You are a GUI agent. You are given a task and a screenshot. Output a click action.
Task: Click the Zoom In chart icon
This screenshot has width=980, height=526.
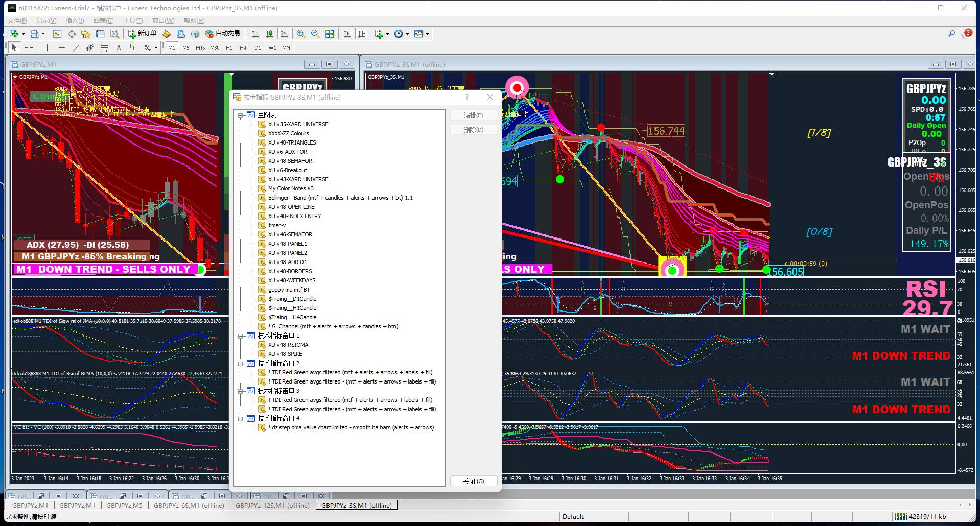(301, 34)
